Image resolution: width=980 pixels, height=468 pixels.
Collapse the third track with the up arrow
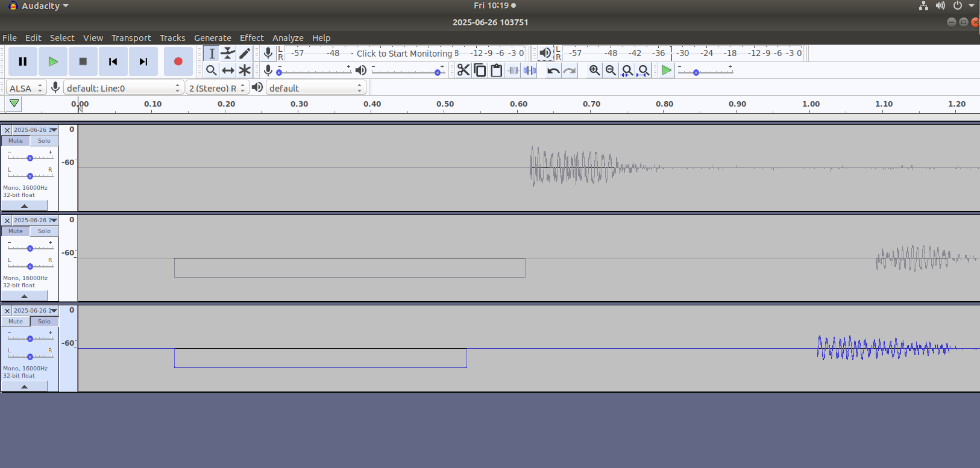(24, 387)
